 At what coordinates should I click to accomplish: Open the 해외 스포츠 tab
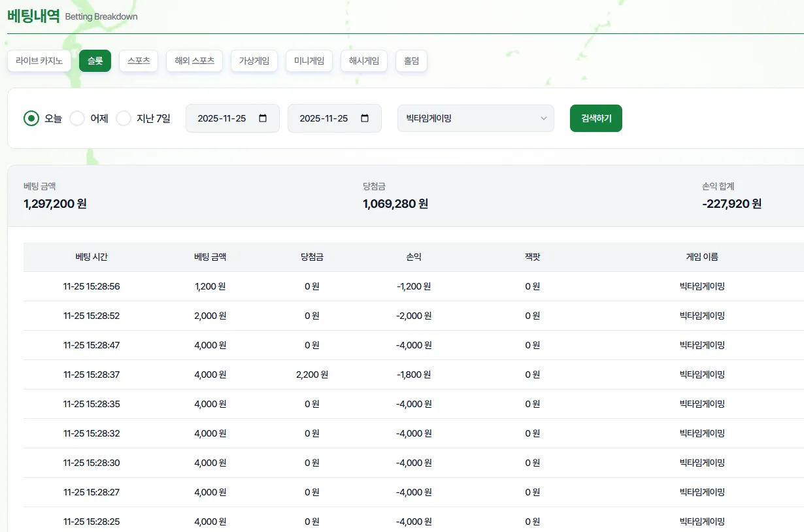[194, 61]
